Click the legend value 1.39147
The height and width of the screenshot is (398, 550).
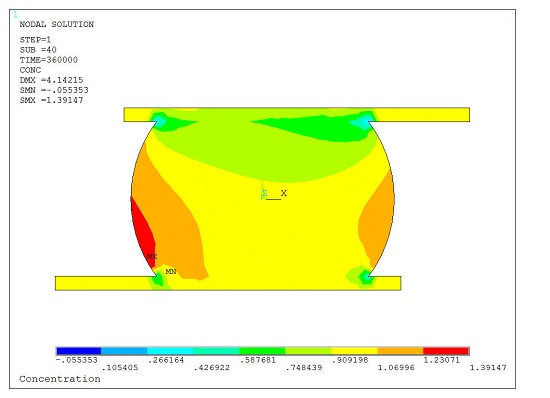488,368
